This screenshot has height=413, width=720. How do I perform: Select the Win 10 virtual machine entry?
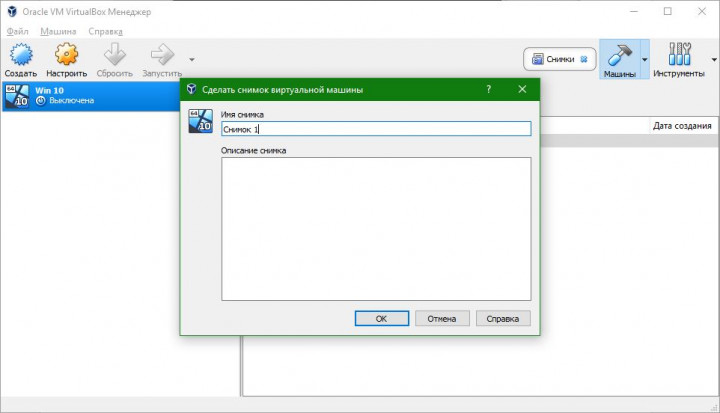coord(91,96)
